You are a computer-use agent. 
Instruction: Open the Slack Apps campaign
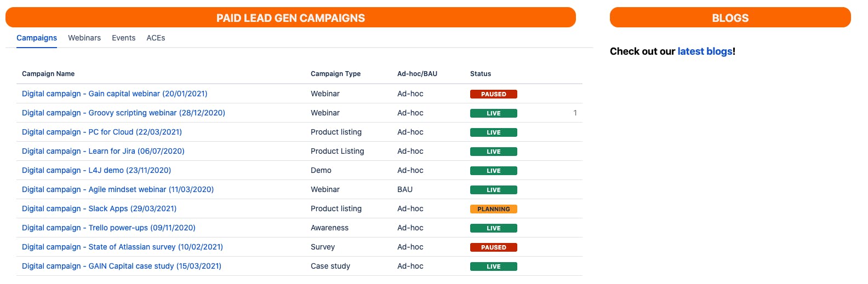[x=99, y=208]
